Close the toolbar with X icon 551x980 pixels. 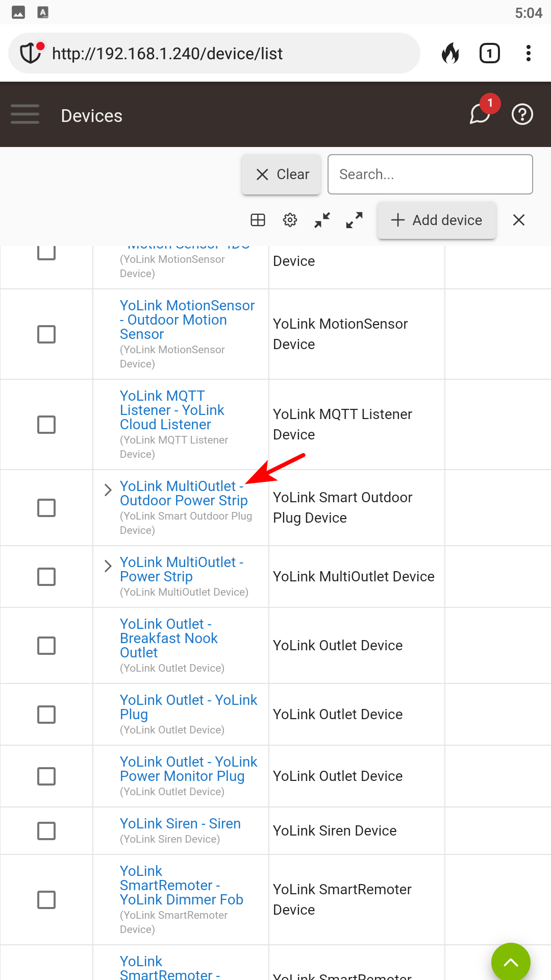(x=519, y=220)
